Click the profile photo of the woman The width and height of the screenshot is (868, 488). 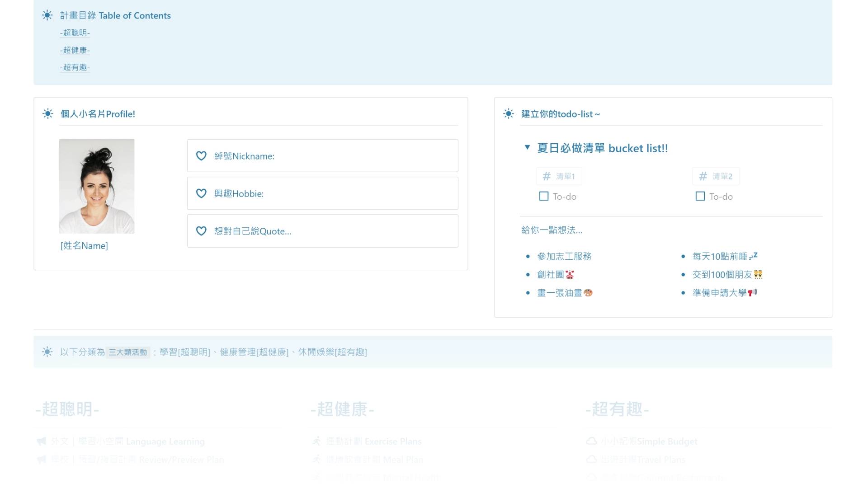[97, 186]
